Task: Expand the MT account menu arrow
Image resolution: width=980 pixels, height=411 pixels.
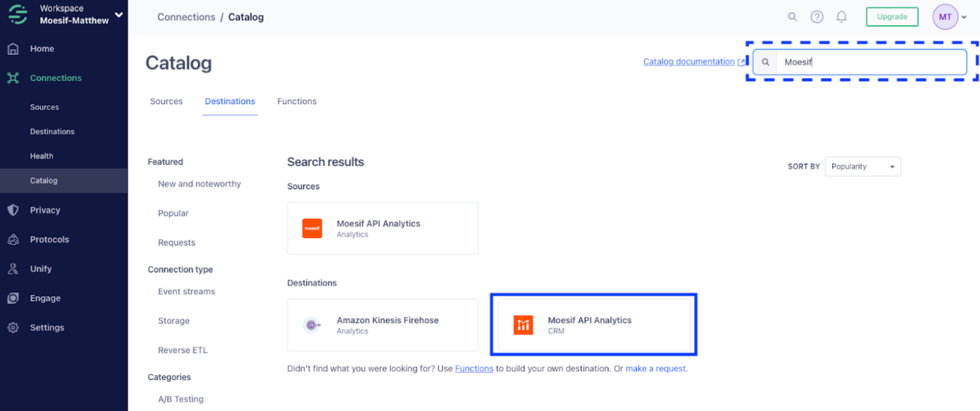Action: click(x=964, y=17)
